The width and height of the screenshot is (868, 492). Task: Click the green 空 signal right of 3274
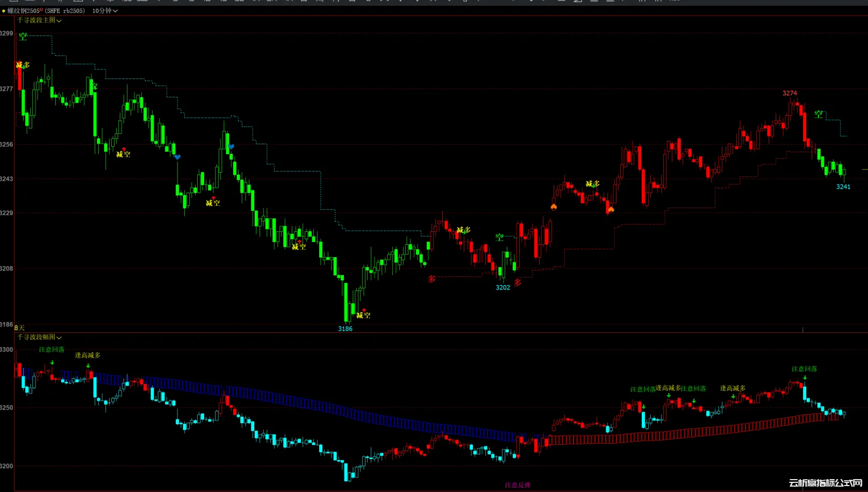(x=819, y=115)
